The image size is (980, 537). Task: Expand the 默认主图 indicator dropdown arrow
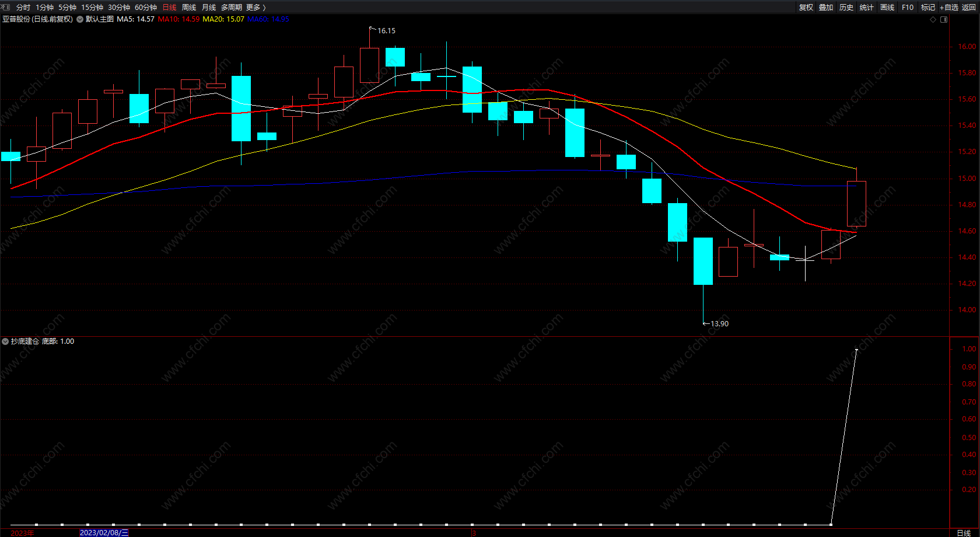pyautogui.click(x=80, y=19)
